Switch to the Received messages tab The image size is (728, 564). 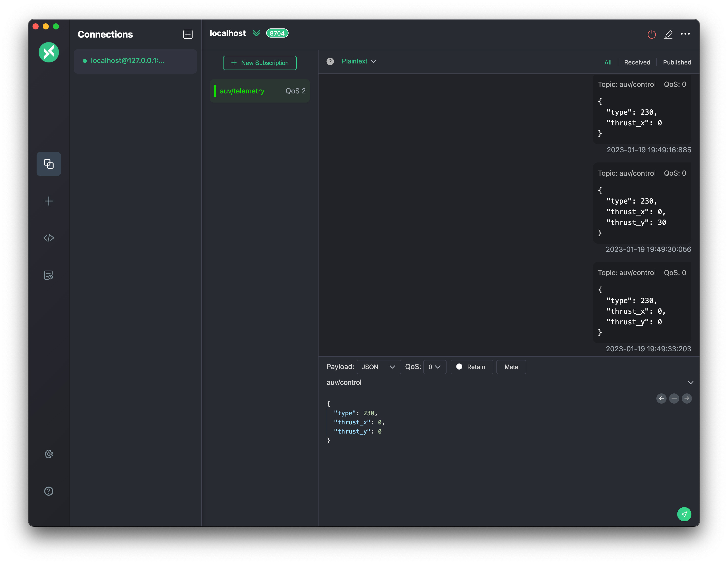click(x=637, y=62)
